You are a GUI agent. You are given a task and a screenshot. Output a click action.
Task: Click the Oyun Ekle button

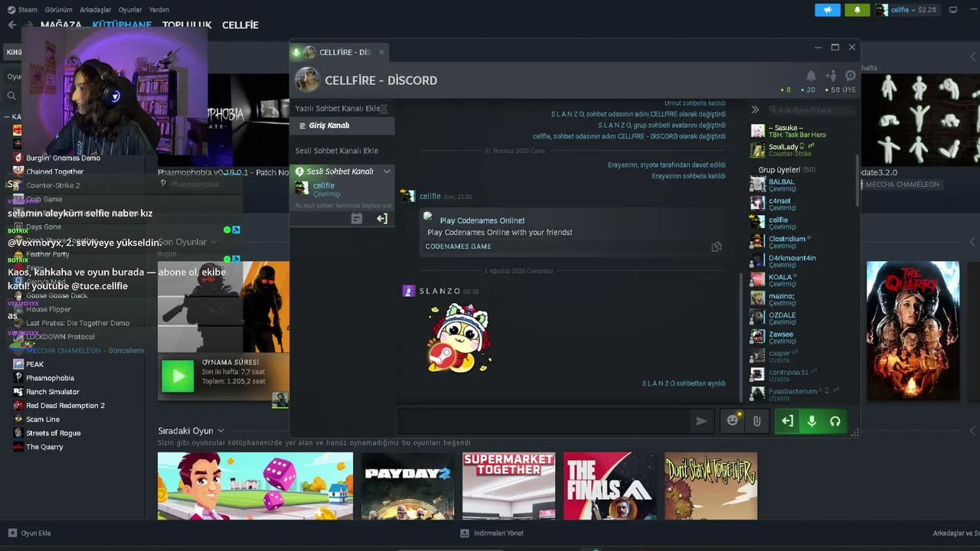pyautogui.click(x=30, y=533)
